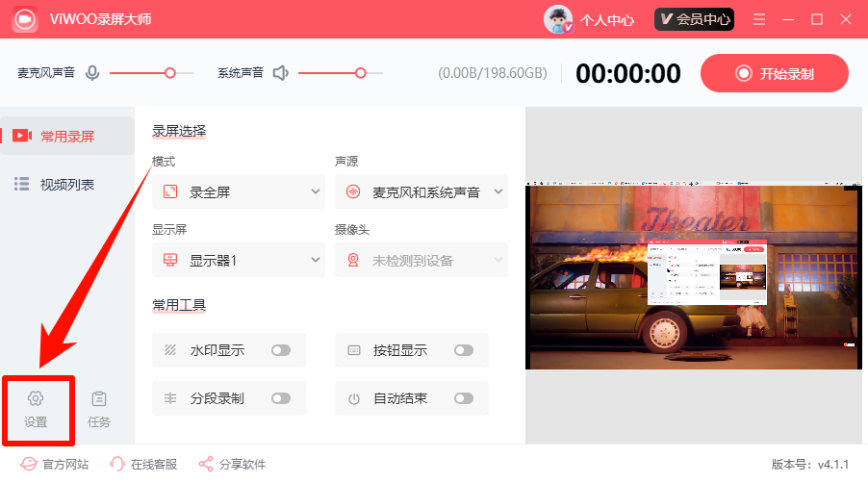The image size is (868, 483).
Task: Click the storage text (0.00B/198.60GB)
Action: click(x=493, y=73)
